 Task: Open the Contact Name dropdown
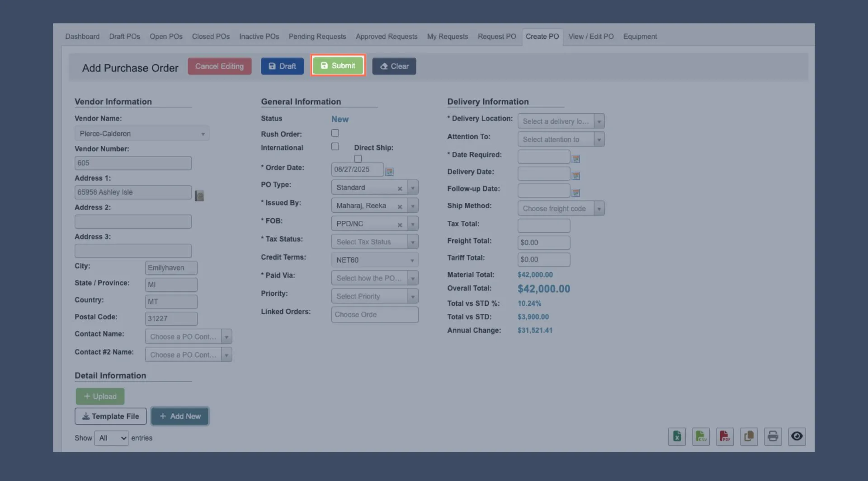click(x=189, y=336)
